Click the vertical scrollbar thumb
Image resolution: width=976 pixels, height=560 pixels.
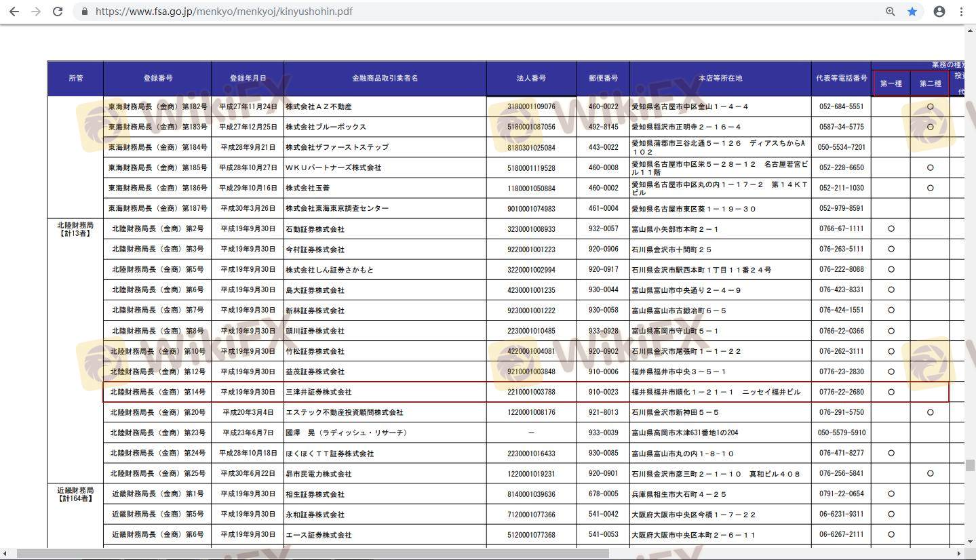point(970,465)
